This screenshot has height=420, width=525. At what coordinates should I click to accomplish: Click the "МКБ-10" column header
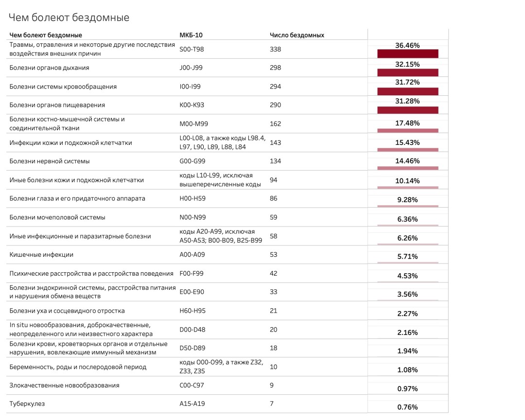[x=191, y=35]
